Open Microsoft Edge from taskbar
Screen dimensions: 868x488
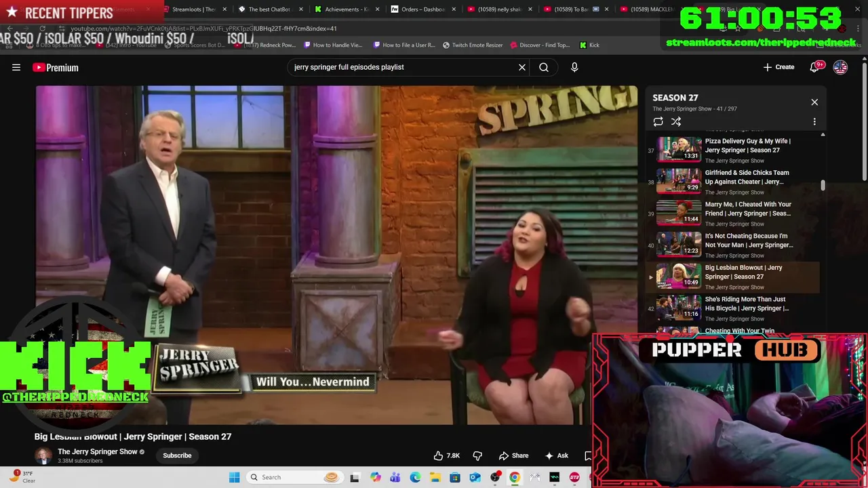point(415,477)
